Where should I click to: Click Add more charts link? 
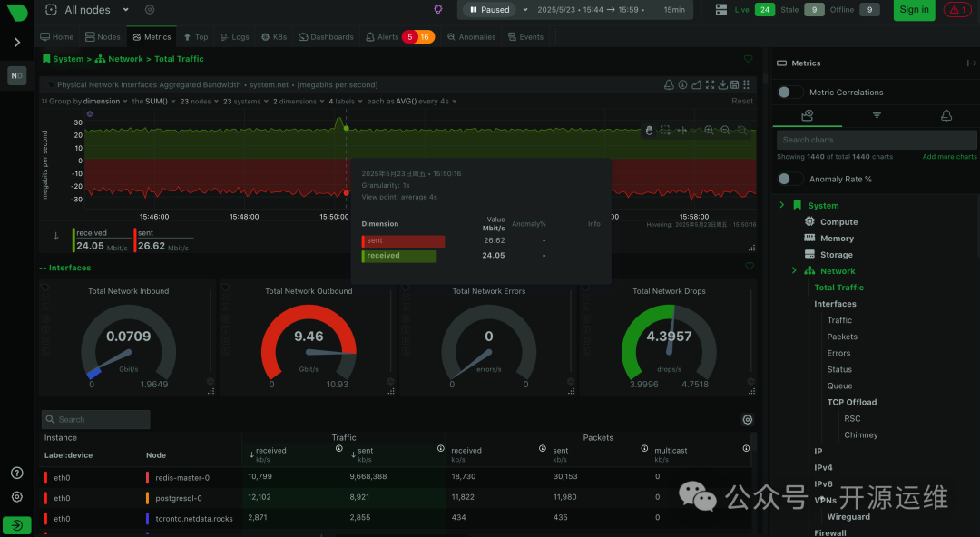pyautogui.click(x=949, y=157)
